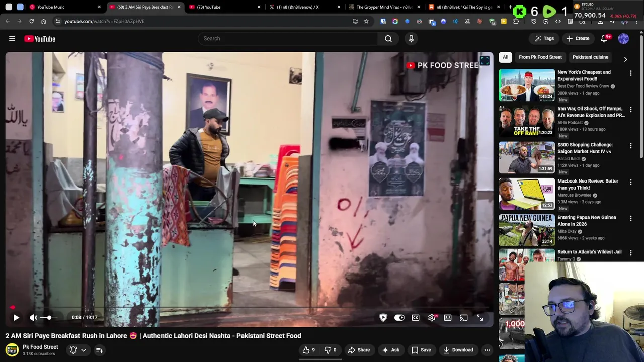Open New York's Cheapest video thumbnail
Image resolution: width=644 pixels, height=362 pixels.
(527, 85)
